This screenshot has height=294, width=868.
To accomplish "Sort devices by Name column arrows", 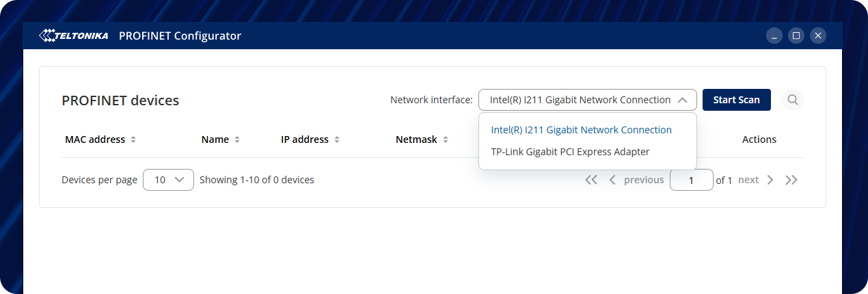I will coord(237,139).
